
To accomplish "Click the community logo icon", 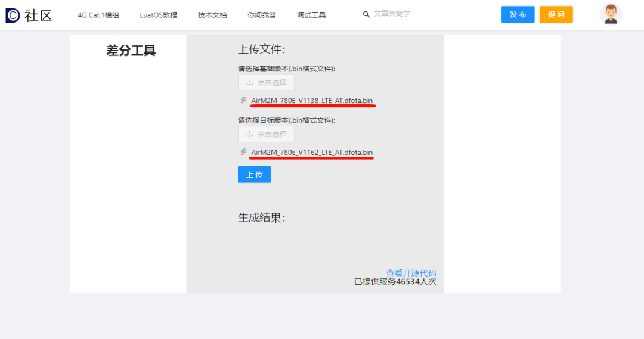I will (13, 15).
